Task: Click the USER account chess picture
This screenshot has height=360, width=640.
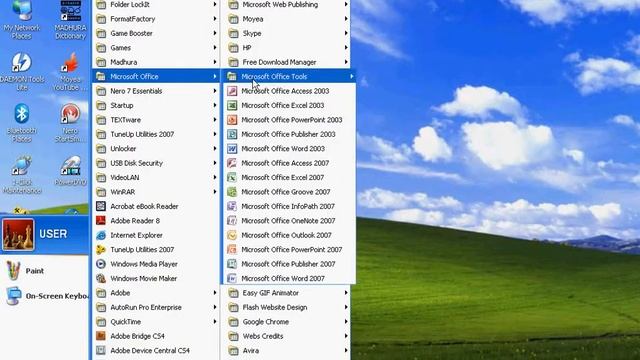Action: coord(18,234)
